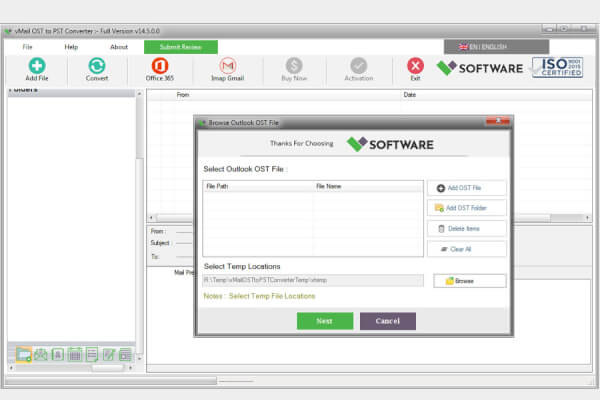The image size is (600, 400).
Task: Open the Help menu
Action: (x=71, y=47)
